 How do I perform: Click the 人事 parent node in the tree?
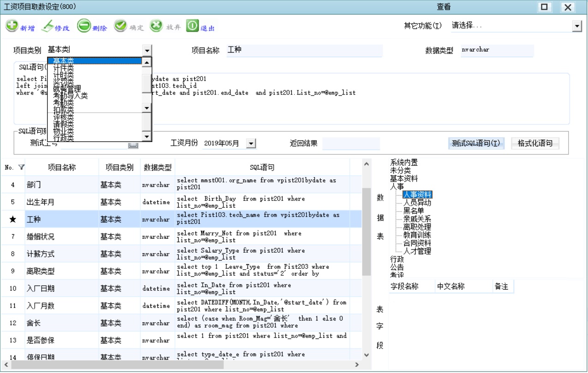click(397, 186)
